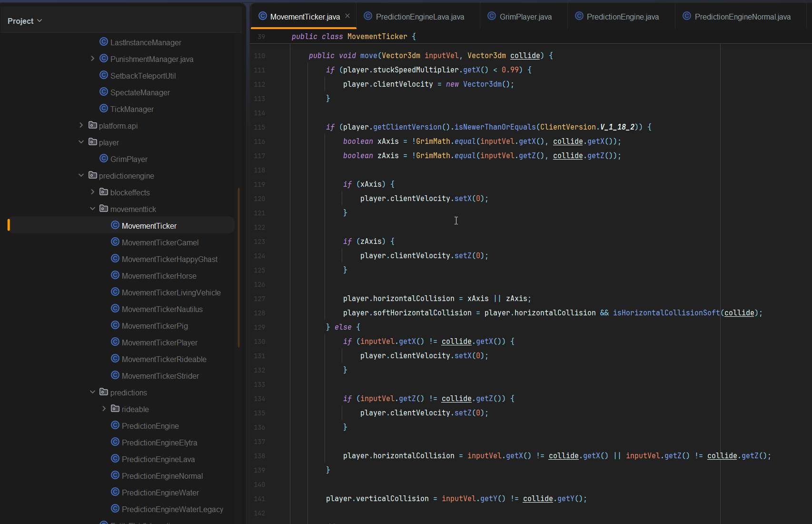Click the PunishmentManager.java class icon
The width and height of the screenshot is (812, 524).
pos(104,59)
